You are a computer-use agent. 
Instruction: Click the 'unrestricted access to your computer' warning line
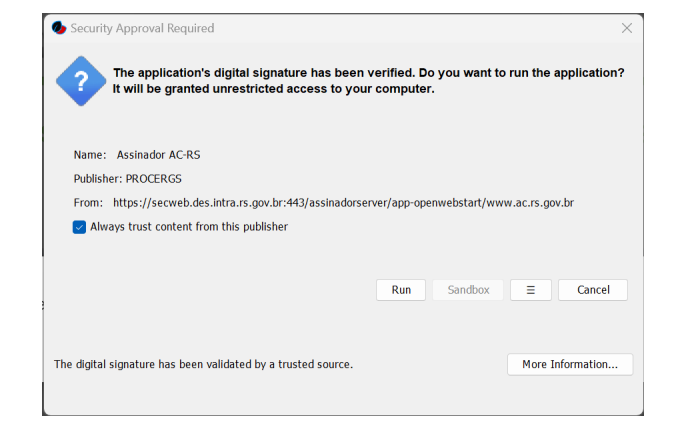pos(273,89)
